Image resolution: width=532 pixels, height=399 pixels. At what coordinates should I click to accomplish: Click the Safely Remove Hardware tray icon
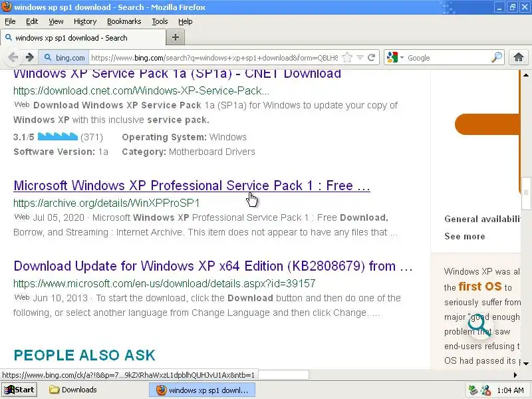coord(473,390)
